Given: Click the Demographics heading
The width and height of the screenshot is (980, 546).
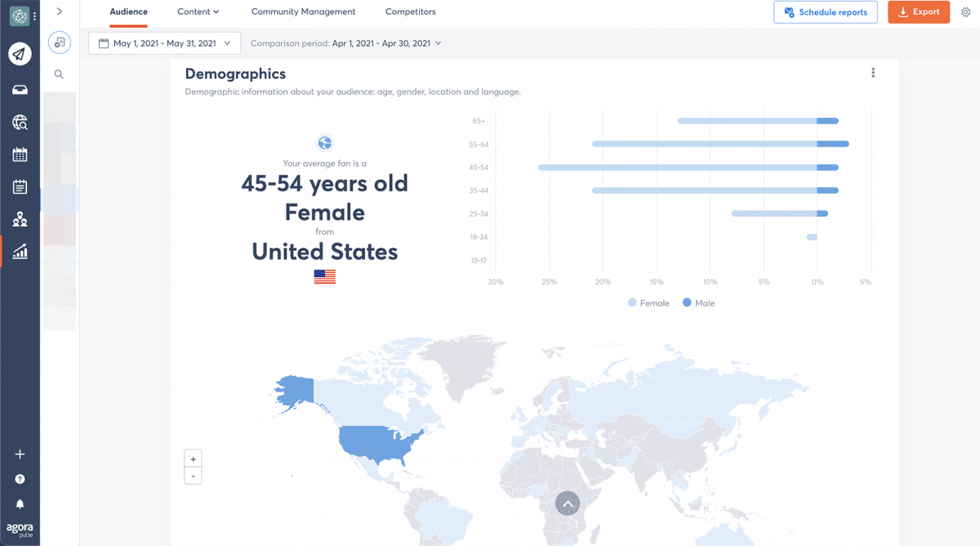Looking at the screenshot, I should click(x=235, y=74).
